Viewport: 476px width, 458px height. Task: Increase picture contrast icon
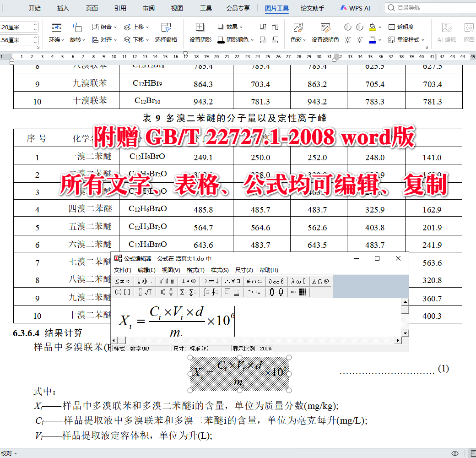coord(348,27)
